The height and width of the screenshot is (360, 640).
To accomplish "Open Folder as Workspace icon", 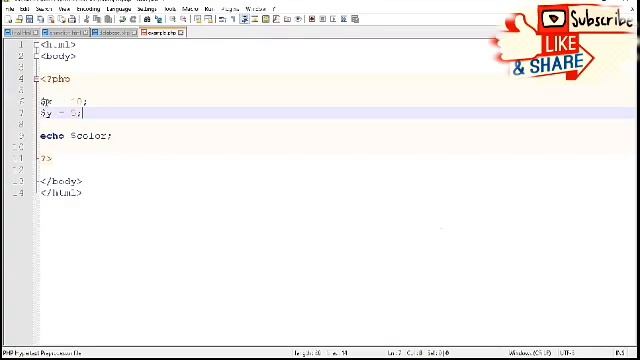I will [x=287, y=19].
